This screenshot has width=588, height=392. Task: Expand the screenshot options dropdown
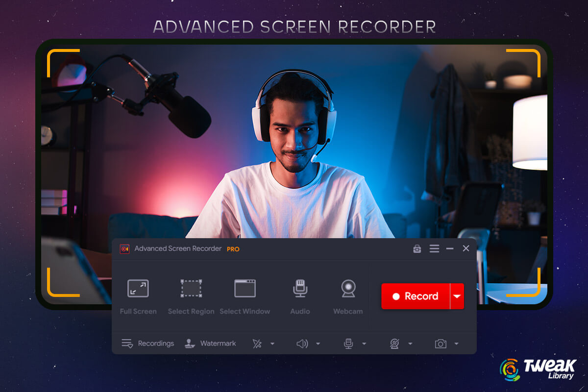click(x=457, y=343)
